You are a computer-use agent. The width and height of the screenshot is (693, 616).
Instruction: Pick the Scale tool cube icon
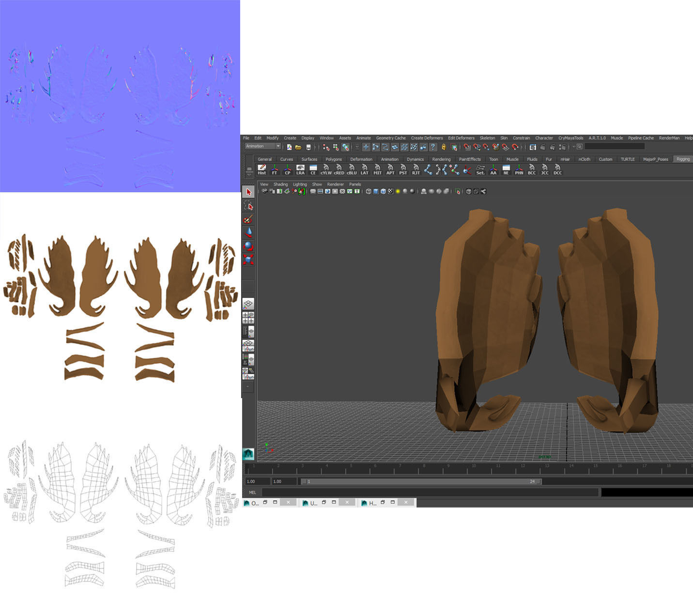coord(248,260)
